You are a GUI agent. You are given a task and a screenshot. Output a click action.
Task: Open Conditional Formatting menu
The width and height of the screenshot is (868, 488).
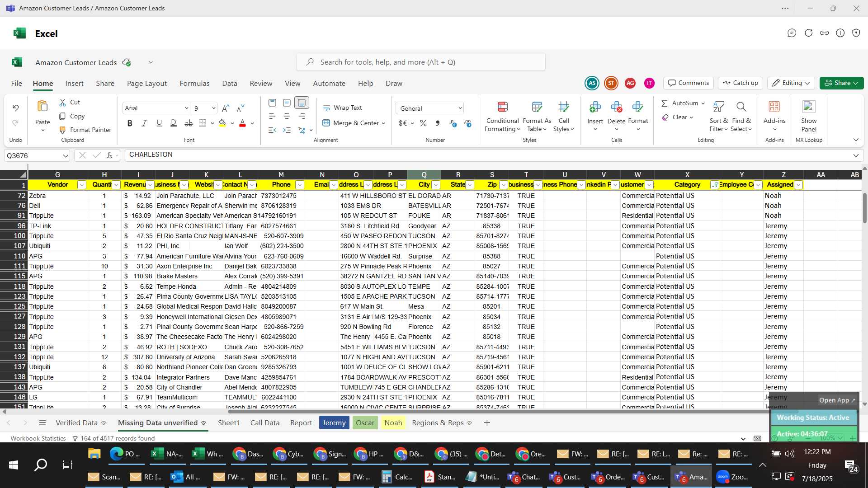point(502,117)
